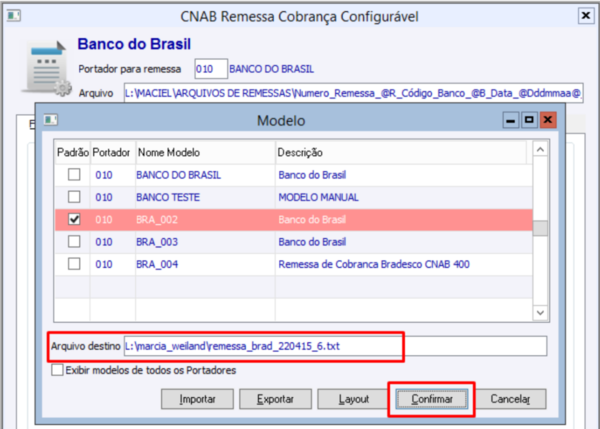Screen dimensions: 600x429
Task: Check Padrão box for BANCO TESTE model
Action: point(74,197)
